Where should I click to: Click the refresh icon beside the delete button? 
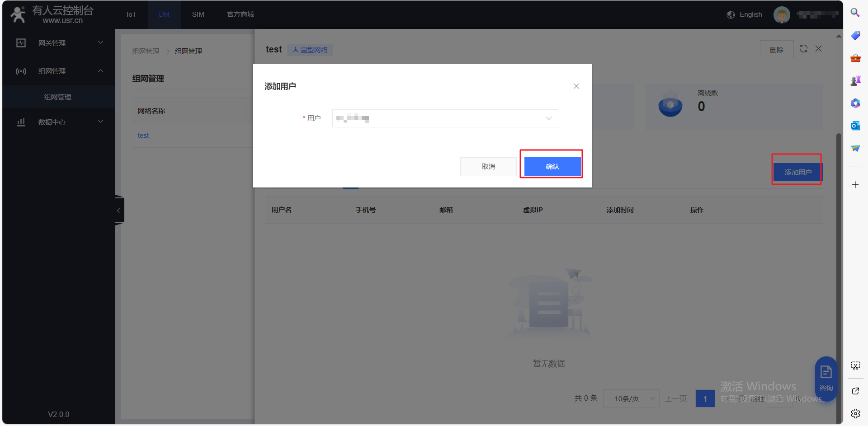coord(803,49)
